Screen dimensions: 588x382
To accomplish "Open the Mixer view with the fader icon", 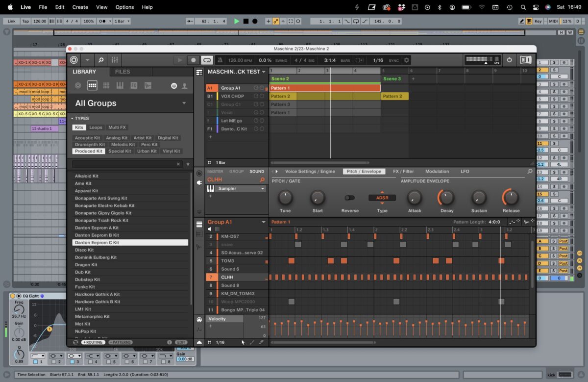I will [115, 60].
